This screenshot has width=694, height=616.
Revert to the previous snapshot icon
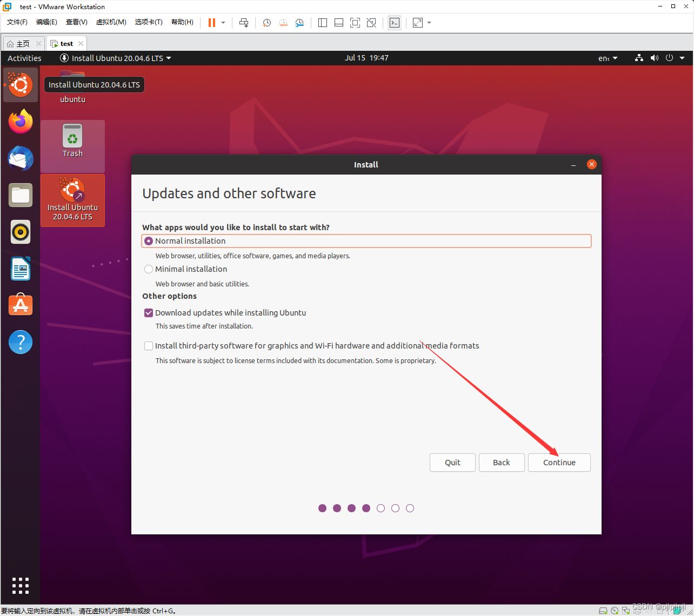click(x=283, y=23)
